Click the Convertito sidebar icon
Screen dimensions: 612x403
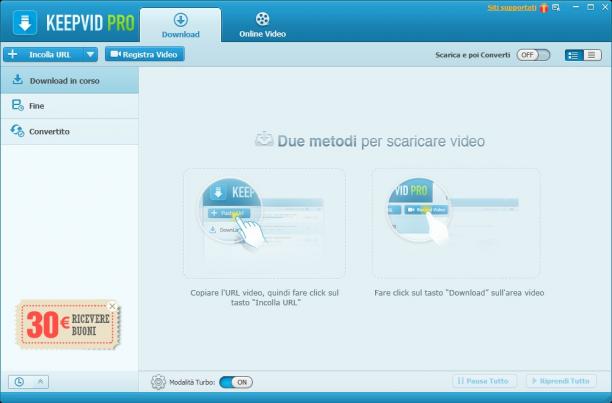18,131
